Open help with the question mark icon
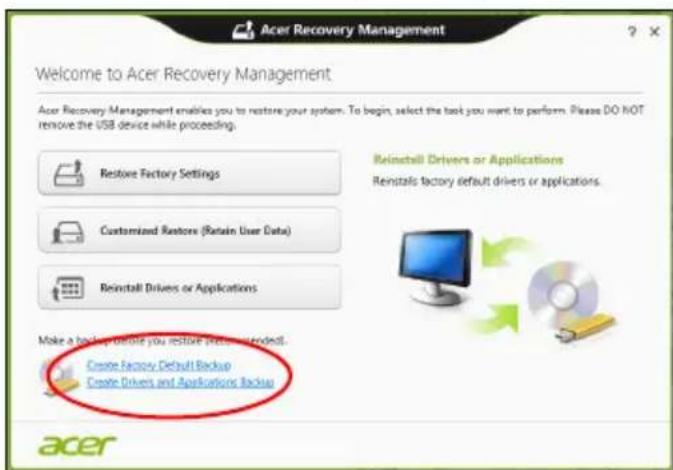 632,31
